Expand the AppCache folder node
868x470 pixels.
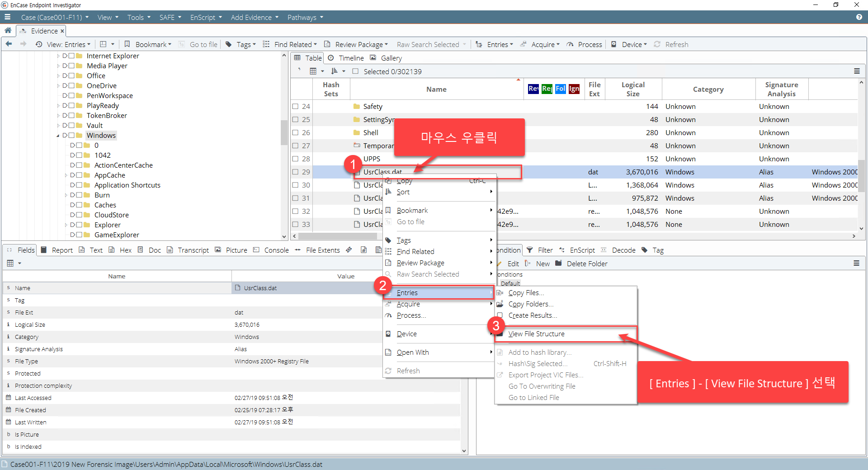(x=66, y=175)
